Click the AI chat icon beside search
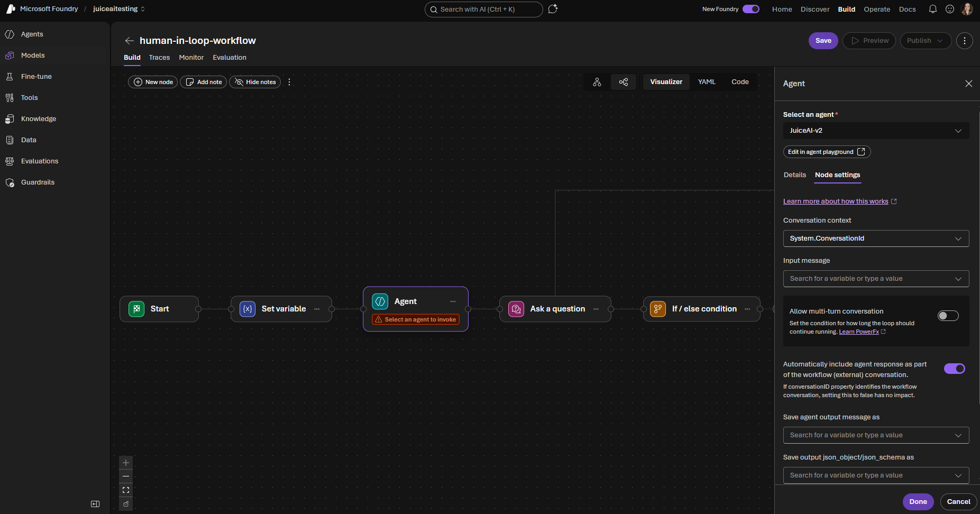The image size is (980, 514). point(553,9)
